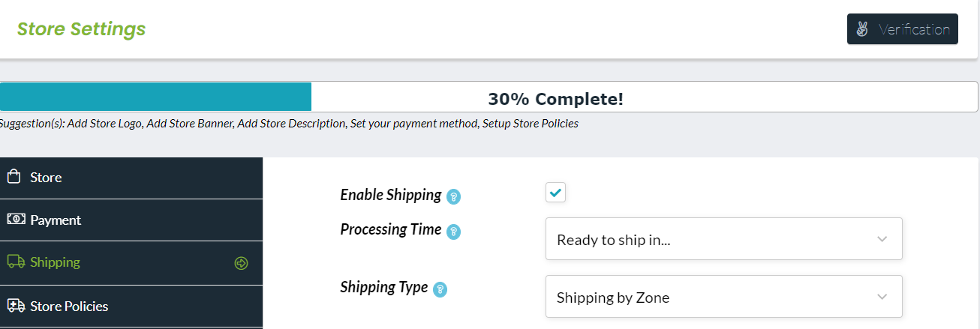Click the Store bag icon in sidebar
Image resolution: width=980 pixels, height=329 pixels.
click(x=13, y=177)
